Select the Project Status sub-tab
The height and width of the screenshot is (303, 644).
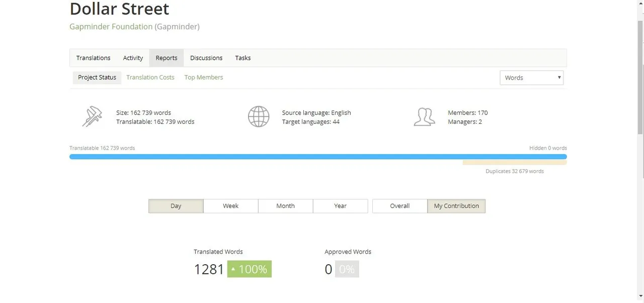click(97, 78)
